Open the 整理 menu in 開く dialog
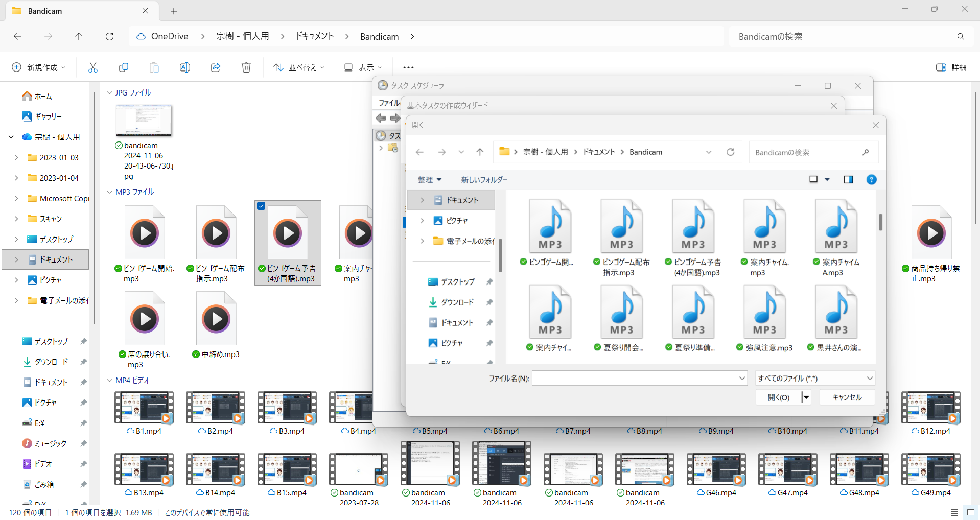Screen dimensions: 980x520 tap(429, 180)
